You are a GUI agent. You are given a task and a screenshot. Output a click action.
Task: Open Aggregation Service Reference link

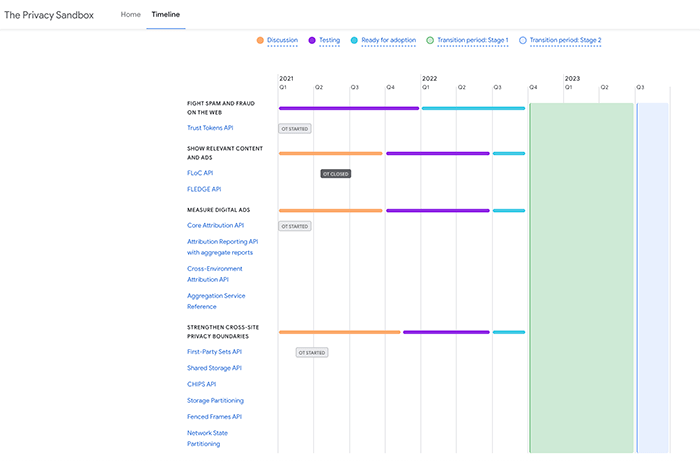click(x=216, y=301)
